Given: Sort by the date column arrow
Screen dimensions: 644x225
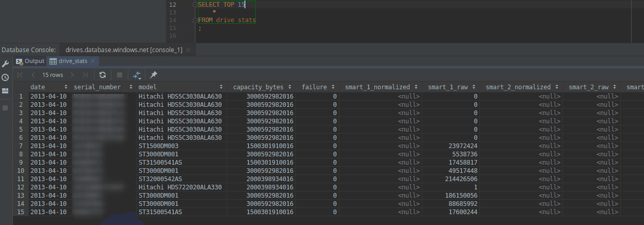Looking at the screenshot, I should 66,87.
